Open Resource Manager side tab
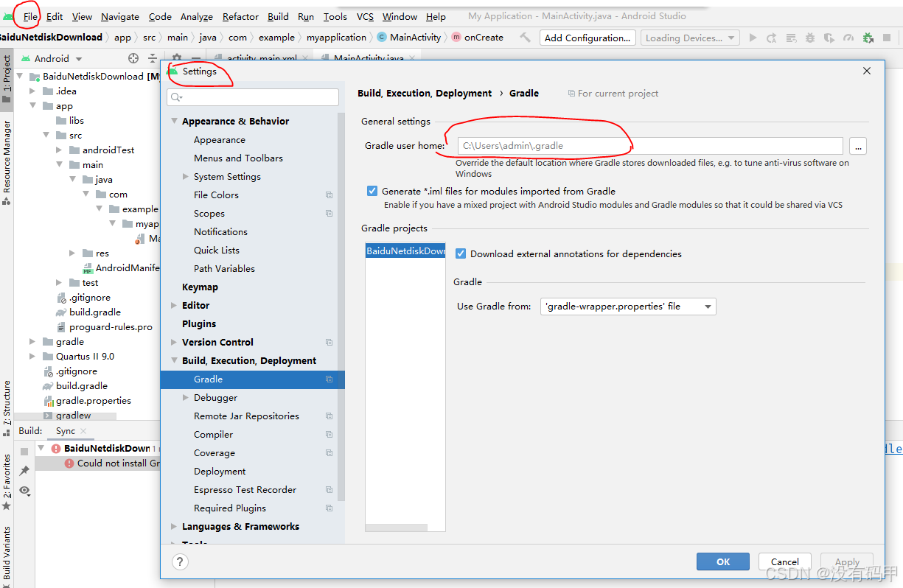The height and width of the screenshot is (588, 903). [7, 163]
